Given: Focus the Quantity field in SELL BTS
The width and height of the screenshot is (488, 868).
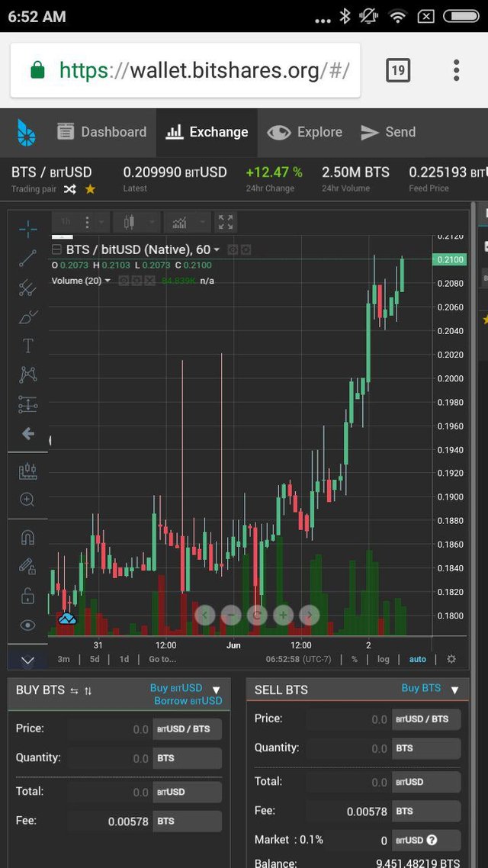Looking at the screenshot, I should click(x=348, y=748).
